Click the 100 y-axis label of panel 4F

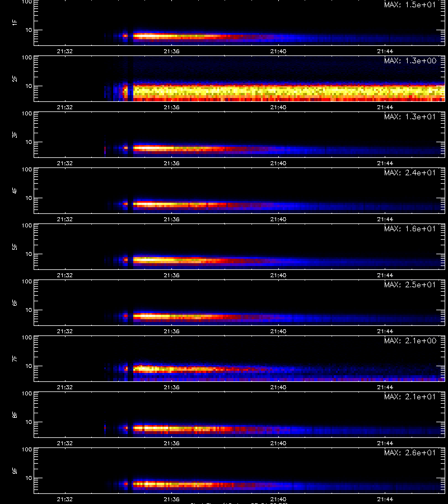[x=27, y=169]
